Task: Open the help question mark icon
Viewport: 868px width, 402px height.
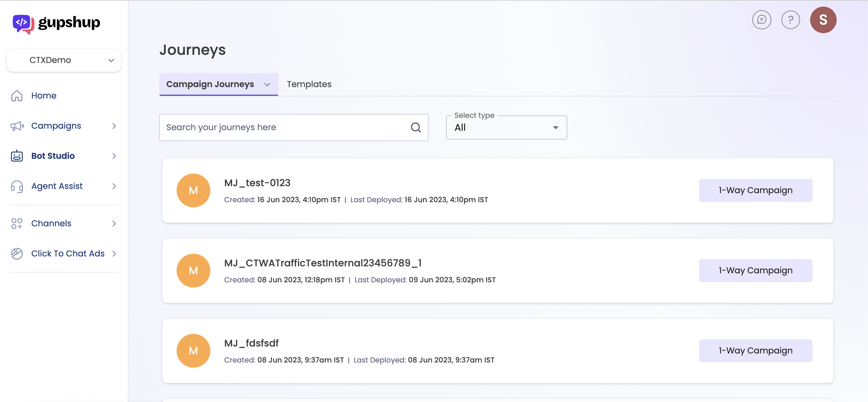Action: 790,20
